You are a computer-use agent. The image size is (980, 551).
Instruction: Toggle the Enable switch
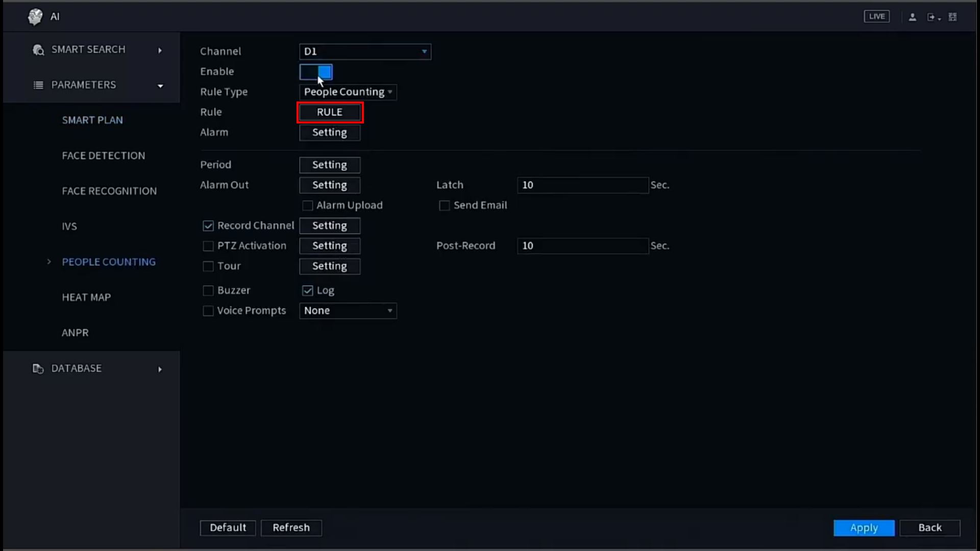[x=316, y=72]
